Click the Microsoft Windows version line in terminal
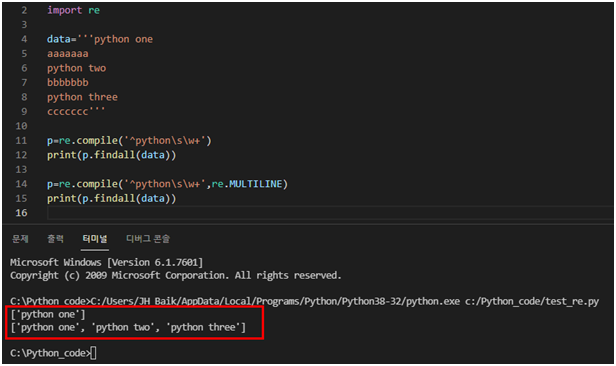 tap(106, 262)
